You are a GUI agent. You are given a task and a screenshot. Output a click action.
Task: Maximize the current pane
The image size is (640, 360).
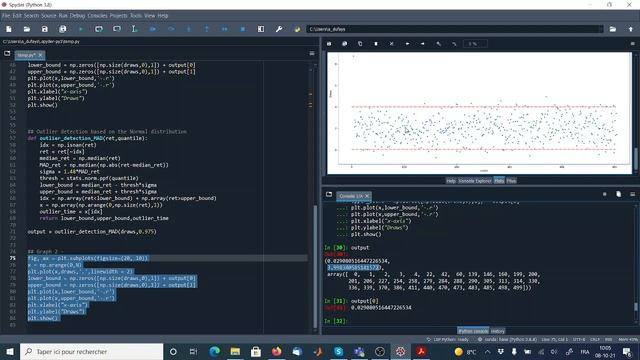[261, 29]
